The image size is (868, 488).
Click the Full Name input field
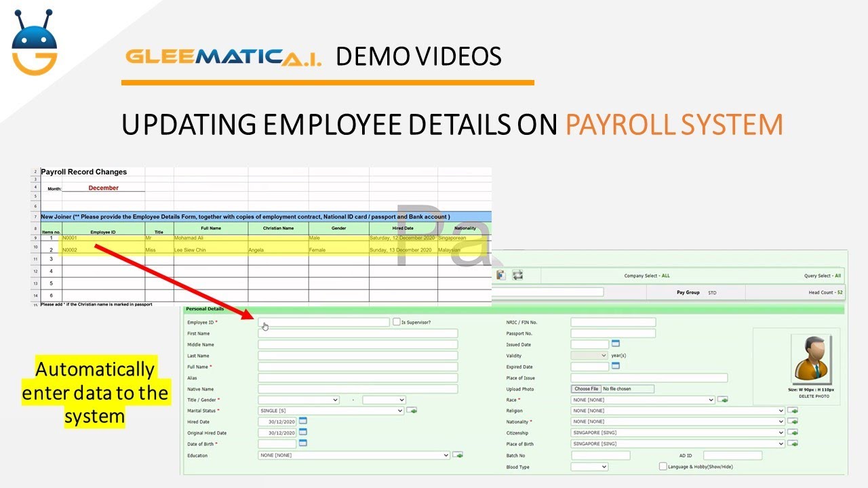click(x=358, y=367)
